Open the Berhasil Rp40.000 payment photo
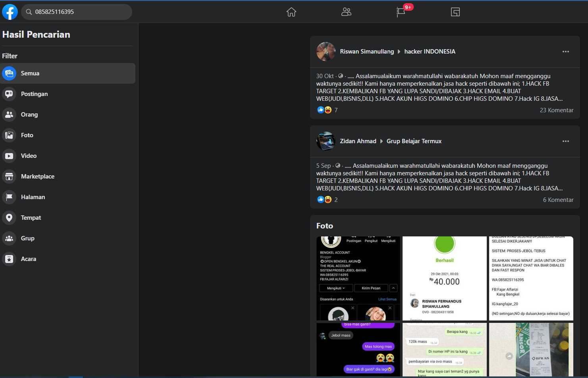This screenshot has height=378, width=588. [x=445, y=278]
